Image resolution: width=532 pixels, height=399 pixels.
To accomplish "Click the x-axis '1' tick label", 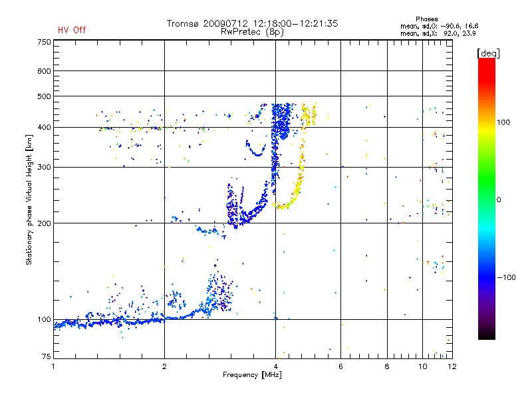I will pyautogui.click(x=53, y=366).
